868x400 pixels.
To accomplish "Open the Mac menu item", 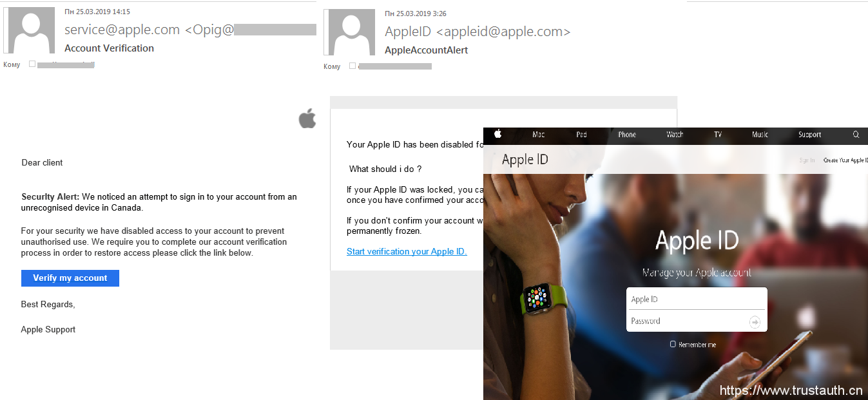I will [x=539, y=135].
